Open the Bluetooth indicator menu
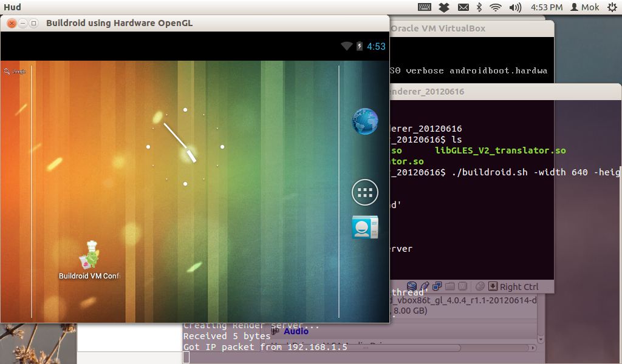 [x=479, y=7]
